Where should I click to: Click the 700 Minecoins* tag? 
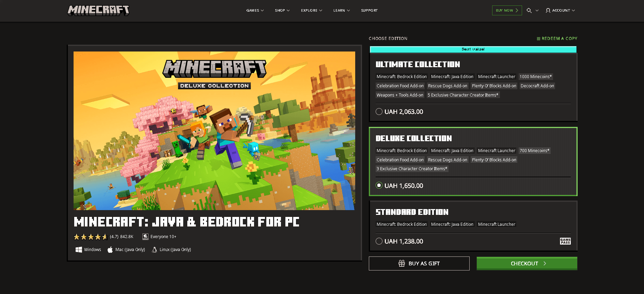pos(535,151)
